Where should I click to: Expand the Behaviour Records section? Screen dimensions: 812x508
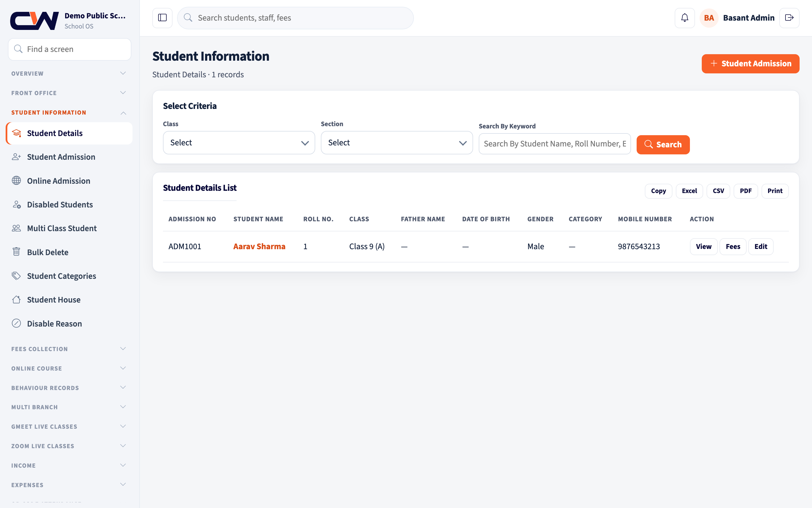(x=69, y=388)
